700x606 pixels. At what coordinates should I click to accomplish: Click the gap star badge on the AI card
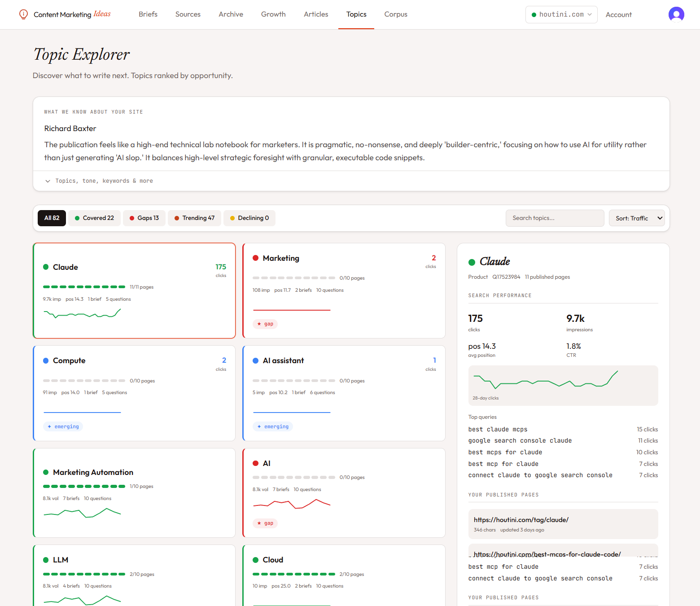(x=265, y=523)
